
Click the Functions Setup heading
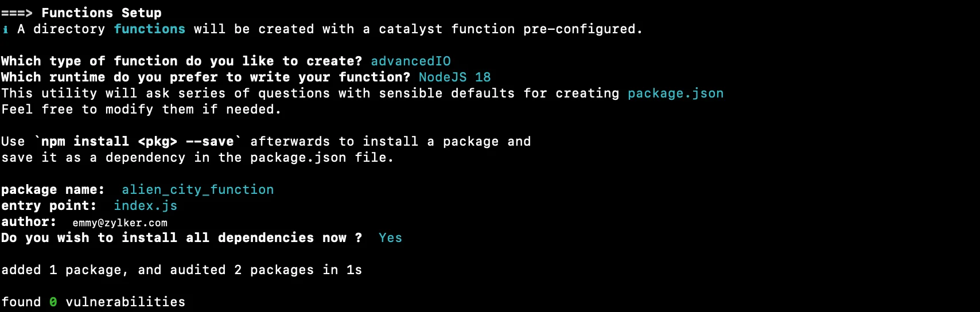pyautogui.click(x=102, y=13)
